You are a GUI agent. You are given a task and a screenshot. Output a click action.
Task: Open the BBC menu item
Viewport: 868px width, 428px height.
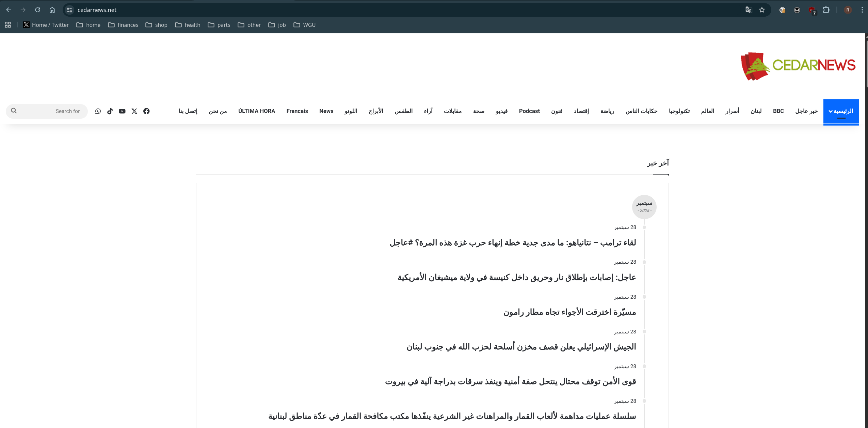(x=778, y=111)
